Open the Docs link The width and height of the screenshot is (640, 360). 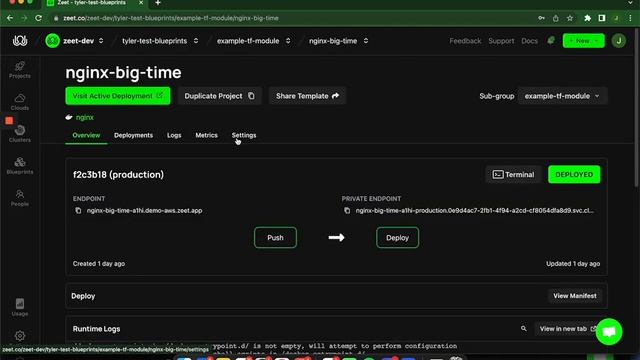click(529, 41)
